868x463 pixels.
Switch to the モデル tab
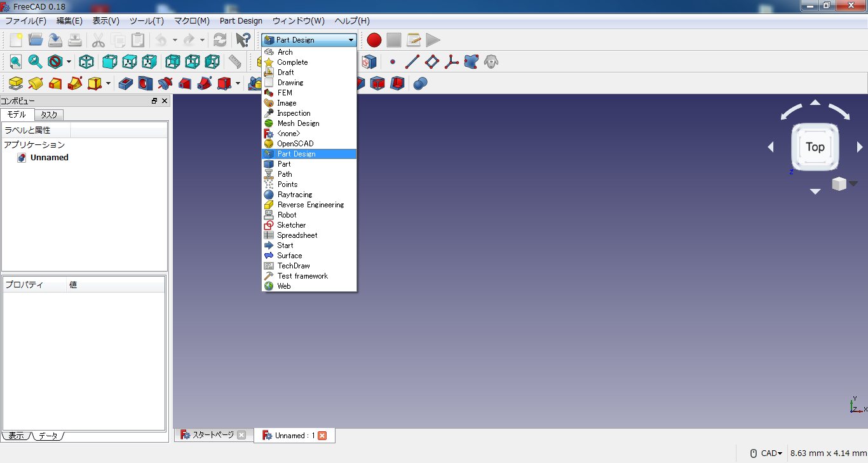(x=17, y=114)
